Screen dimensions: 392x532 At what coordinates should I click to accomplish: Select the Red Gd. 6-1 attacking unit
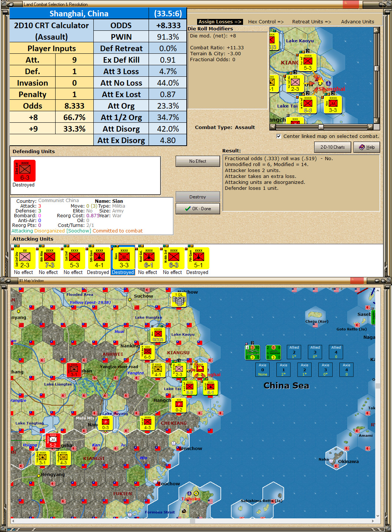point(149,258)
